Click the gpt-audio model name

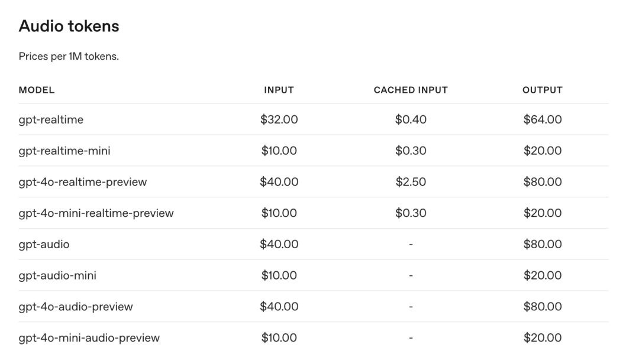coord(44,244)
